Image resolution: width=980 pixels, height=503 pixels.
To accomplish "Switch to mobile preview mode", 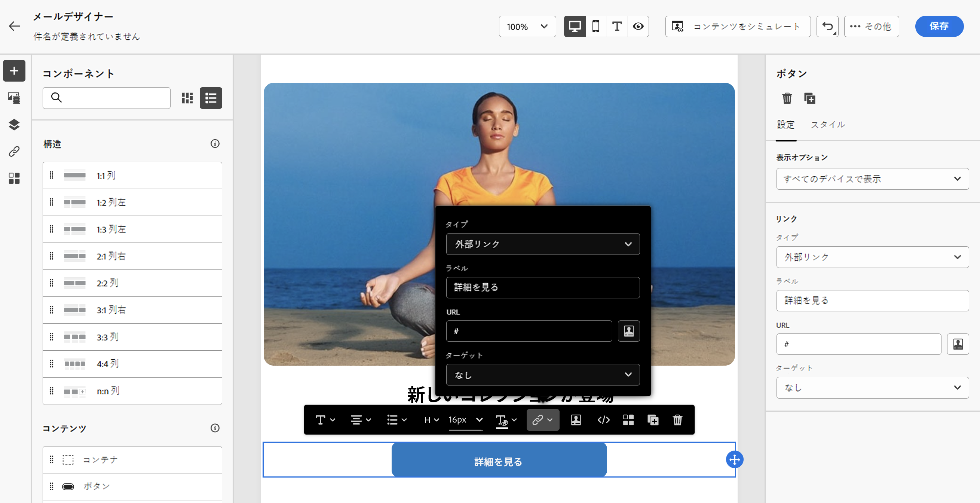I will click(596, 26).
